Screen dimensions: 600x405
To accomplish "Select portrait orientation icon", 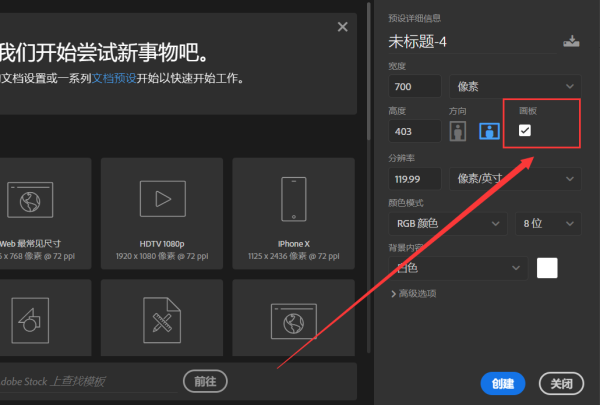I will point(459,131).
